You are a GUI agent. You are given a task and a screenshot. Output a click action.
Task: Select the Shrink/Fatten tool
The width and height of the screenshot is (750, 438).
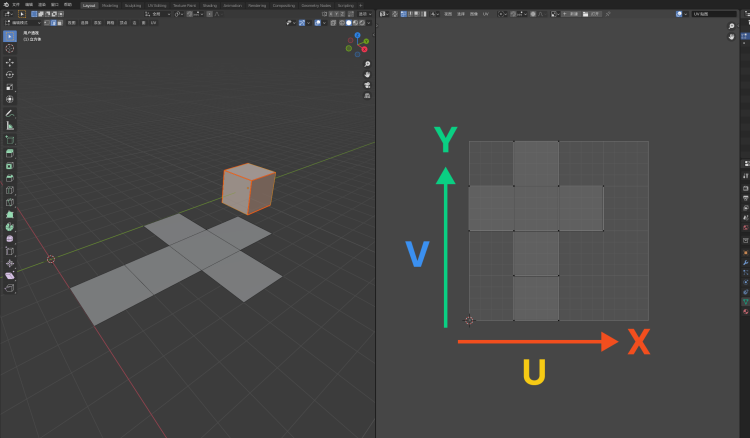pos(10,263)
